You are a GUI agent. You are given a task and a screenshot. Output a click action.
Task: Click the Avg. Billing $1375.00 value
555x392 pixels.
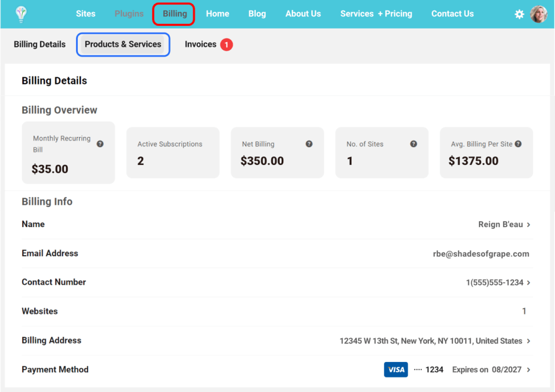click(473, 161)
